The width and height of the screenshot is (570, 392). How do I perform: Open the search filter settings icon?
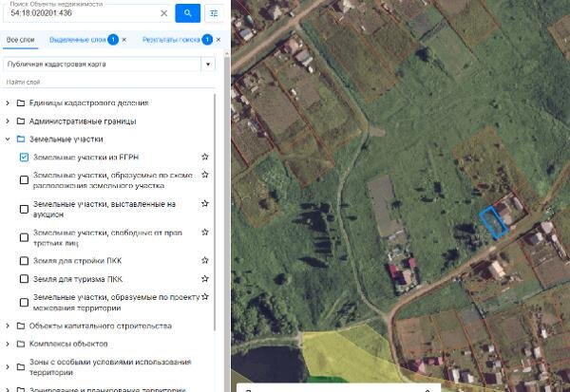coord(214,13)
